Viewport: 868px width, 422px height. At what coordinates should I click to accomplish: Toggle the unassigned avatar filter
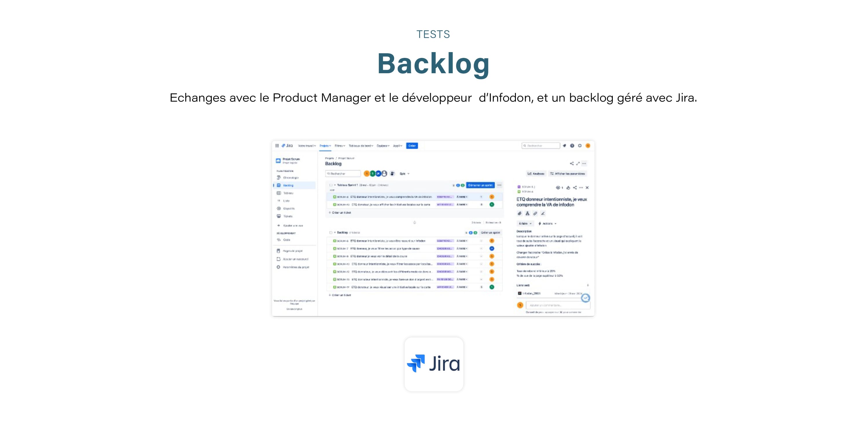384,174
